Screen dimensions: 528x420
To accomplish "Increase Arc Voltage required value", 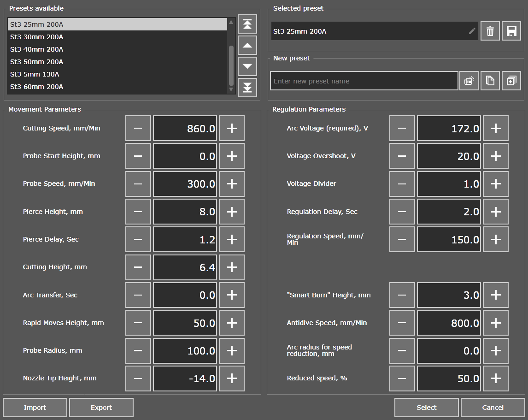I will coord(496,129).
